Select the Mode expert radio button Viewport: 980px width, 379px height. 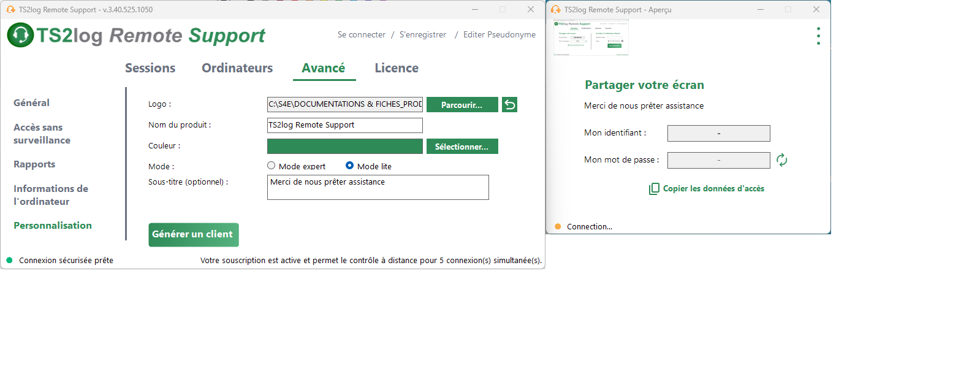271,166
